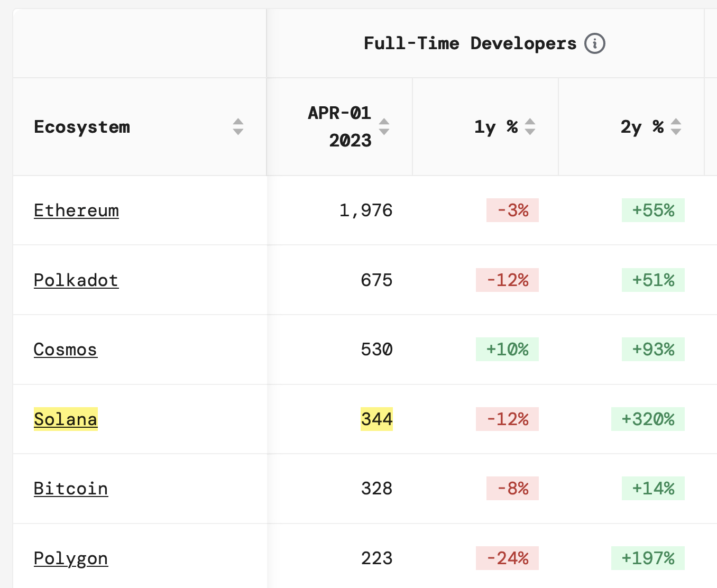Click Polygon's -24% one-year badge
Viewport: 717px width, 588px height.
(x=507, y=558)
